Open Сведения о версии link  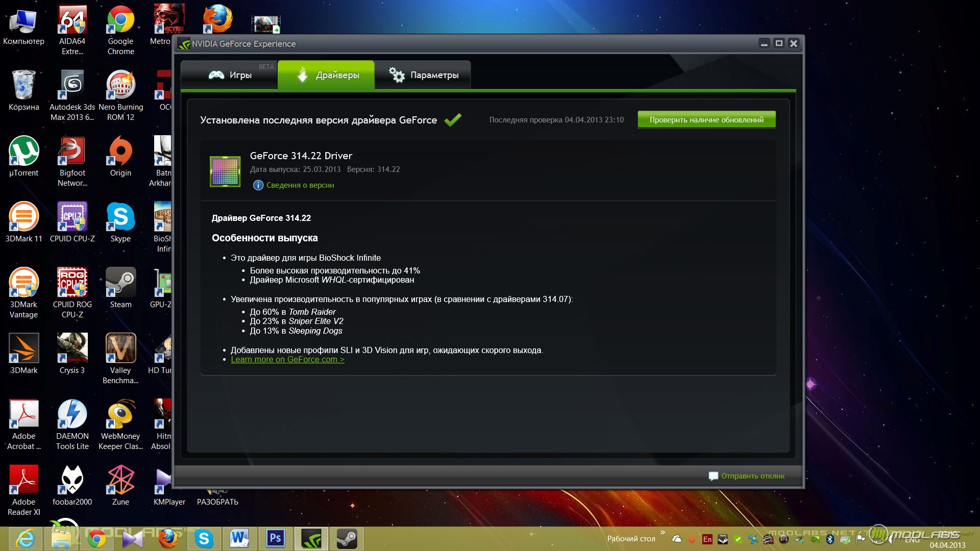coord(300,185)
